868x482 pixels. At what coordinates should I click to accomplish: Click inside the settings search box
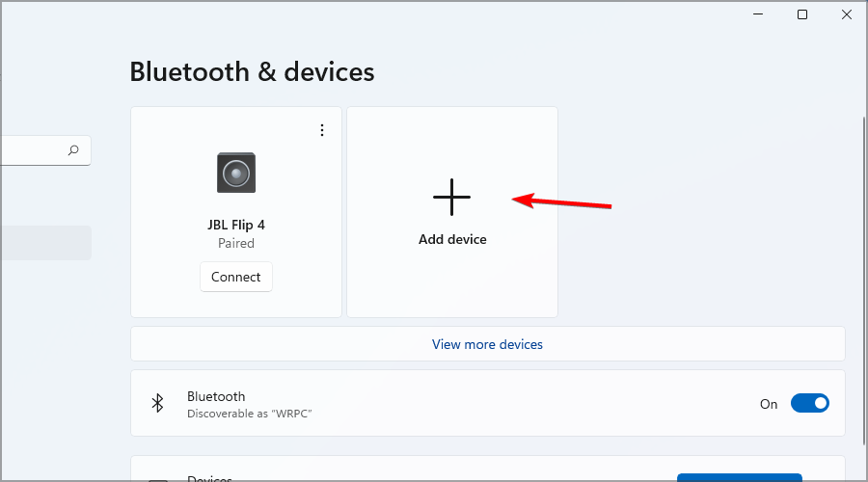(34, 150)
